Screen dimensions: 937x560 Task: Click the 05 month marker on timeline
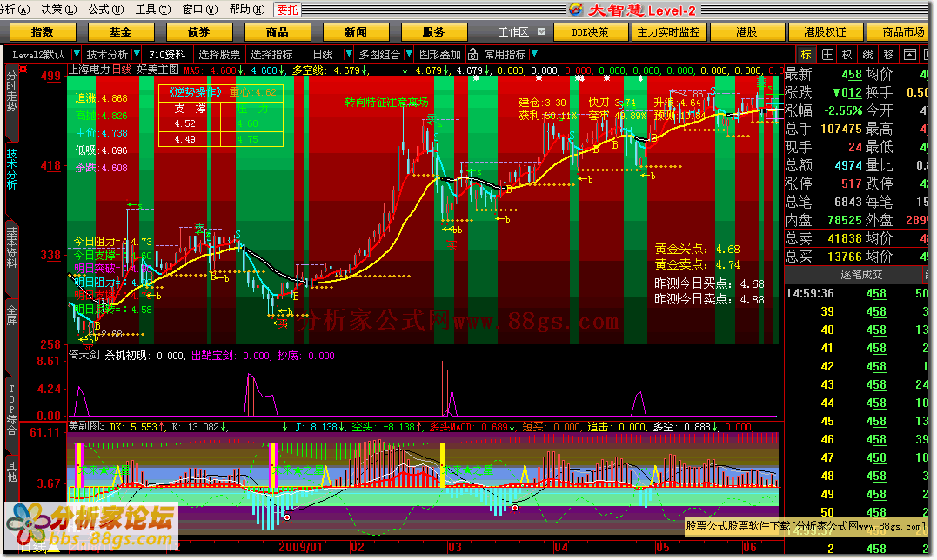click(x=662, y=547)
